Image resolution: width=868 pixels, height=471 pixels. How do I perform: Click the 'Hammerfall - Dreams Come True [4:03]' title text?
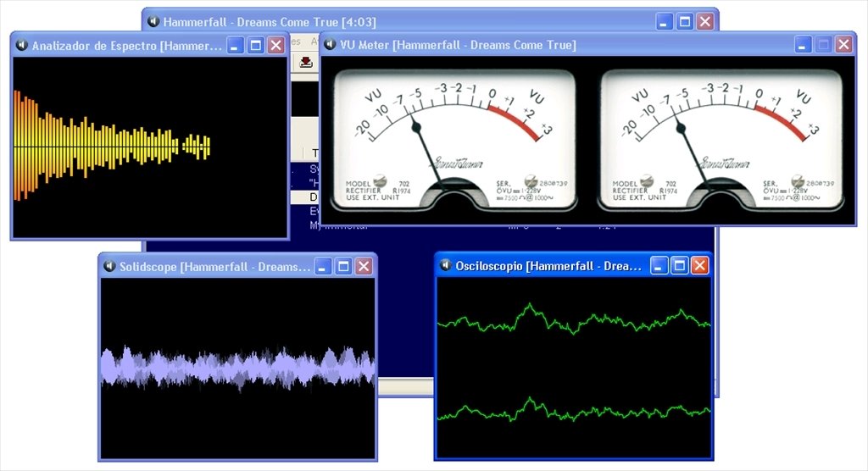(270, 22)
